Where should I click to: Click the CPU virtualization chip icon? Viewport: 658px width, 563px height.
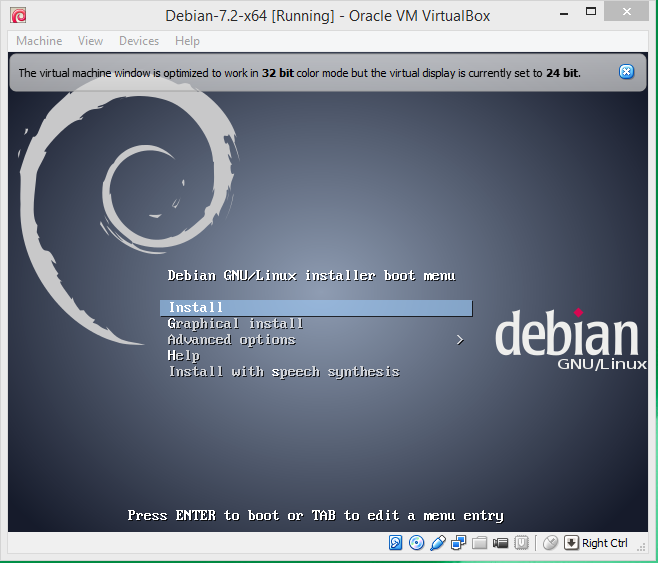(521, 543)
